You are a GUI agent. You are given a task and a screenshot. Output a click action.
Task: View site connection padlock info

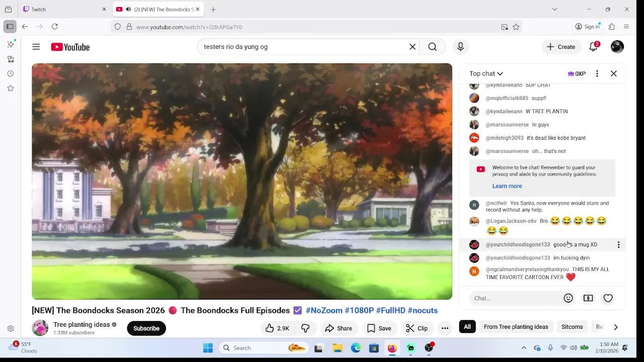pos(129,27)
